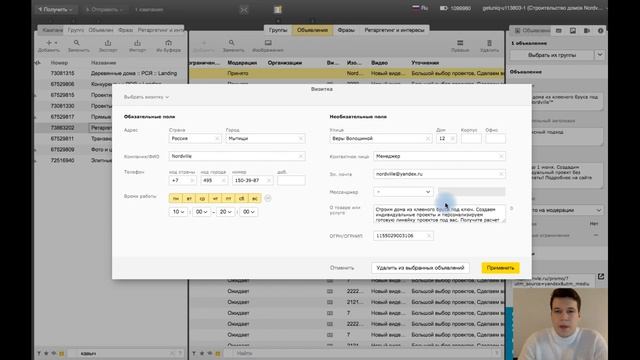This screenshot has width=640, height=360.
Task: Clear the email nordville@yandex.ru
Action: point(501,174)
